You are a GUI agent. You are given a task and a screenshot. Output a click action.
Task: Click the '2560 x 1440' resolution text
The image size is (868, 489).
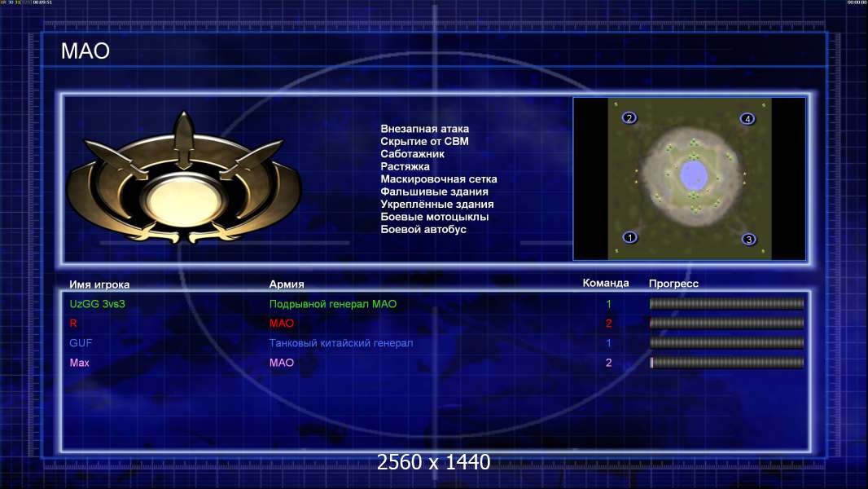433,462
